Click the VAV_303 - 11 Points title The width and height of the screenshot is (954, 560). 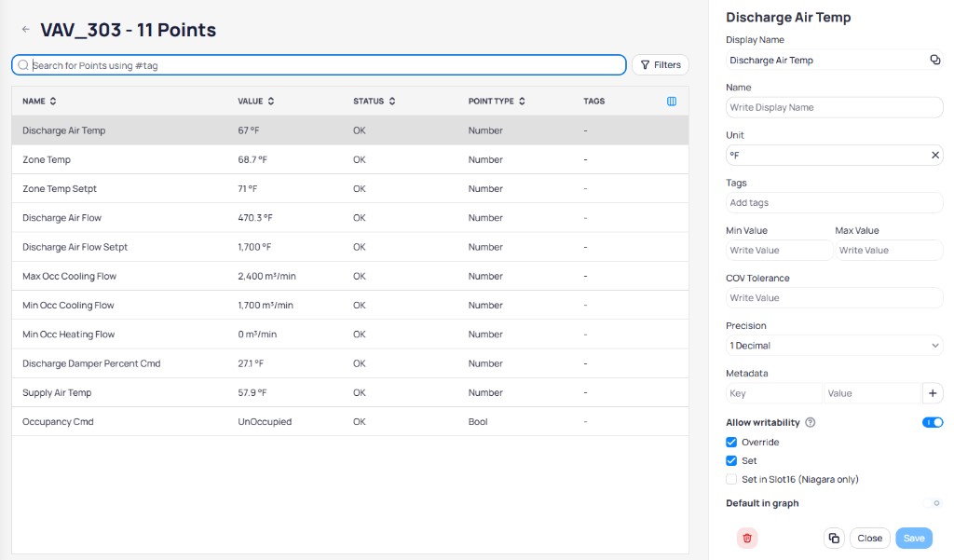coord(128,30)
